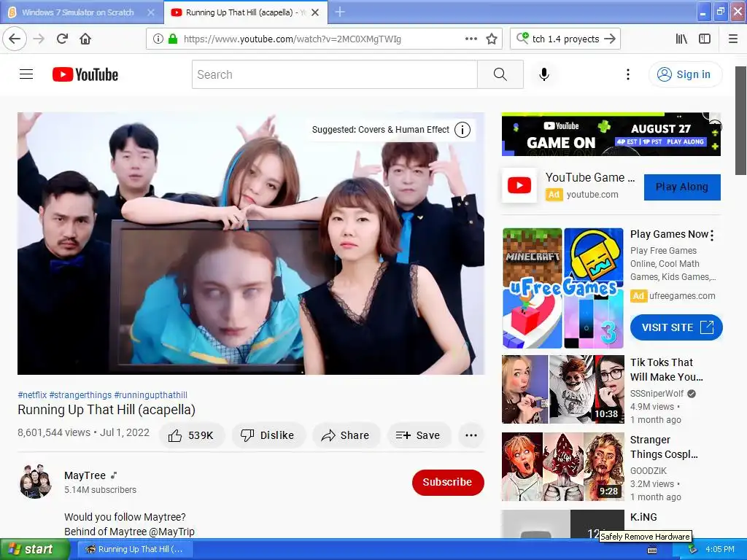Open YouTube guide hamburger menu
The width and height of the screenshot is (747, 560).
coord(26,74)
